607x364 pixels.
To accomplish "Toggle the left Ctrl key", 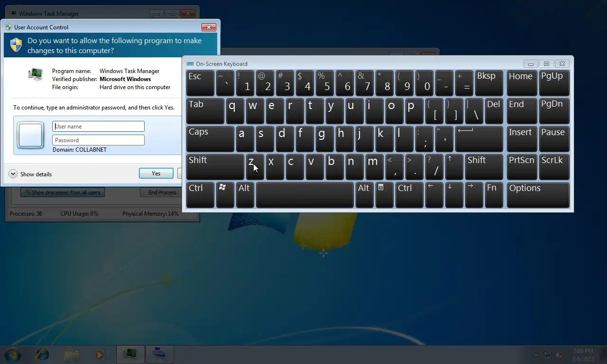I will [200, 195].
